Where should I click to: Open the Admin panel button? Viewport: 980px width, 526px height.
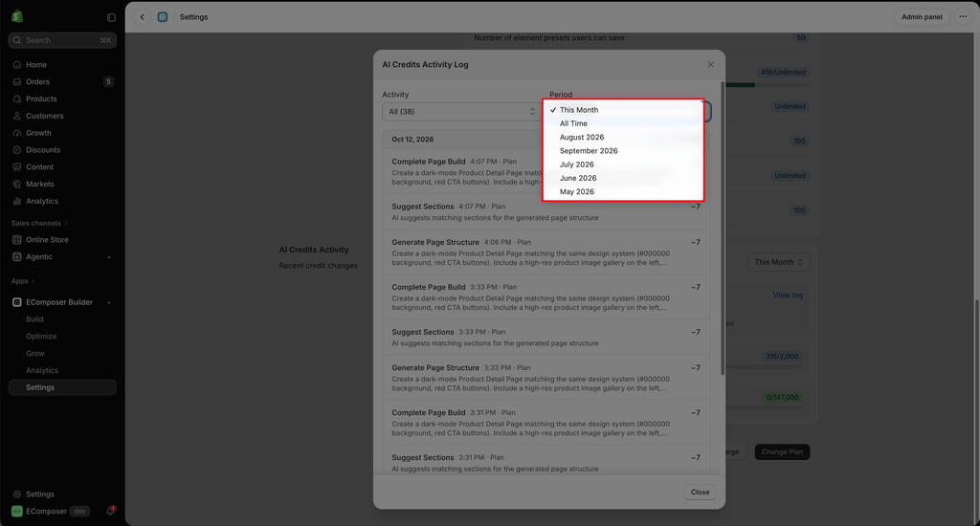tap(922, 17)
